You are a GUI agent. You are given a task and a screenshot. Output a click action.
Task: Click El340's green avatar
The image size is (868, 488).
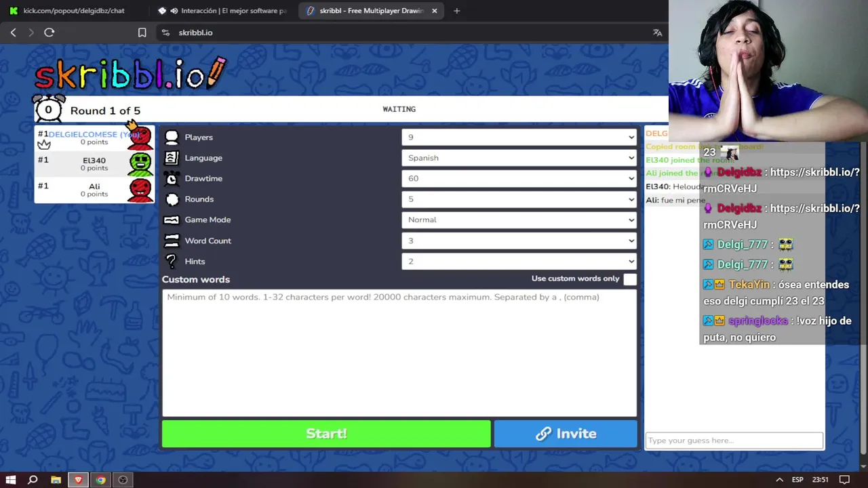[140, 164]
